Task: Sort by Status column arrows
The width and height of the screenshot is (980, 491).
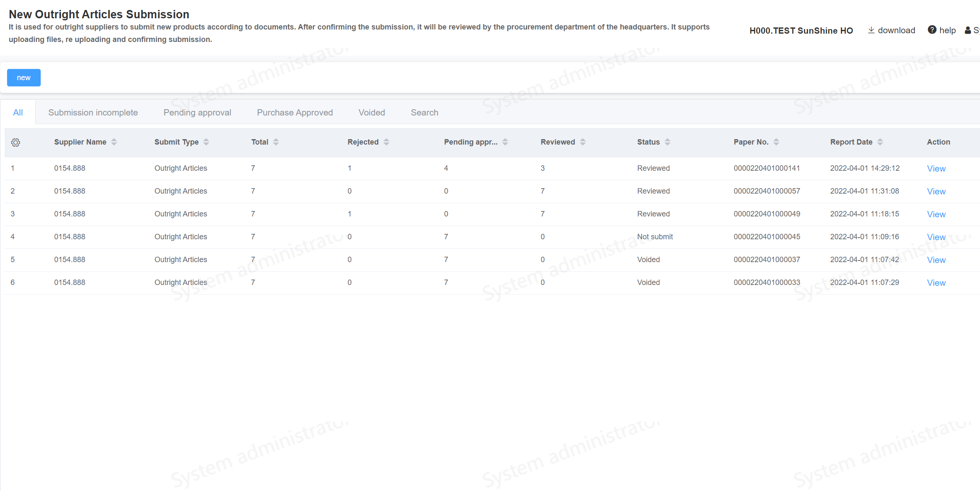Action: pyautogui.click(x=667, y=142)
